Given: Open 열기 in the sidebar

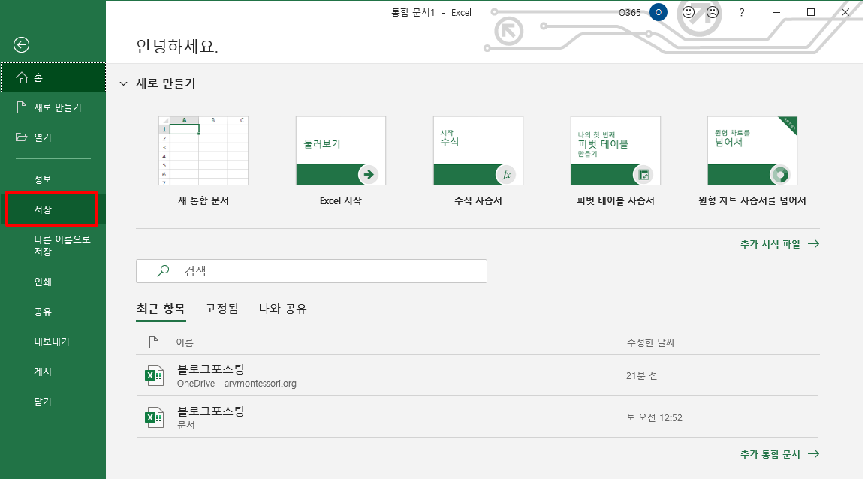Looking at the screenshot, I should pyautogui.click(x=53, y=137).
